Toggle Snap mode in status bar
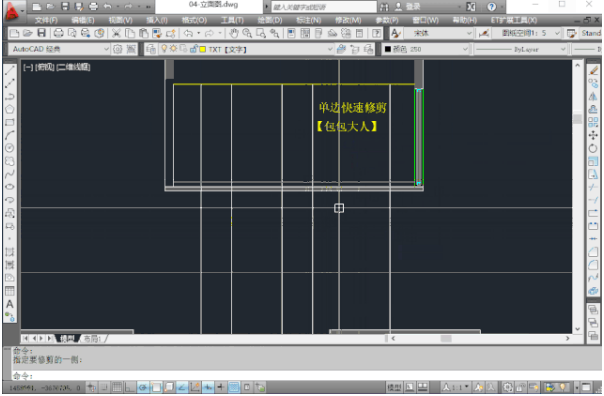The image size is (604, 396). pyautogui.click(x=104, y=387)
